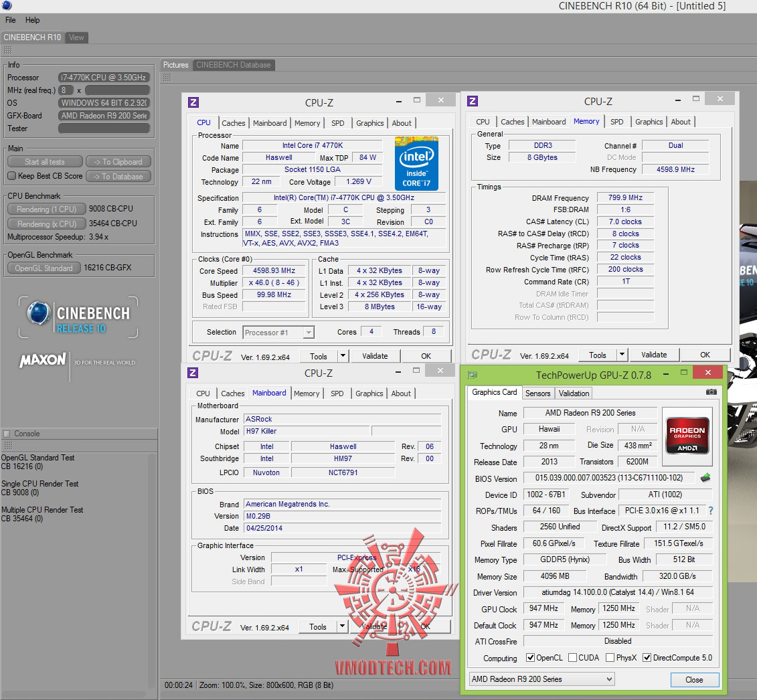Click the MHz real frequency input field
Viewport: 757px width, 700px height.
tap(66, 90)
